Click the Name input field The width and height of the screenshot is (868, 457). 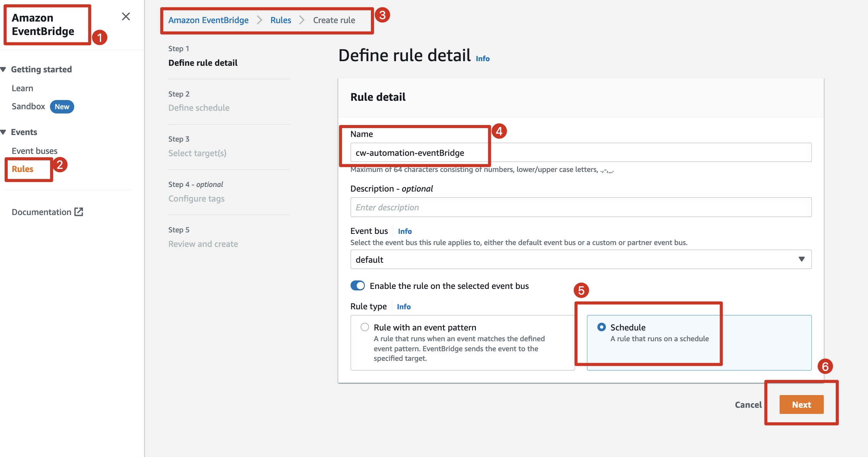pos(580,153)
